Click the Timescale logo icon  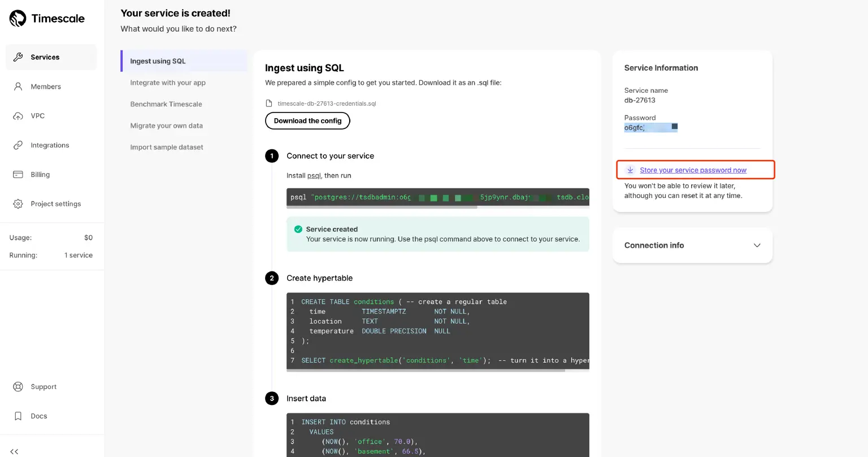pyautogui.click(x=18, y=19)
